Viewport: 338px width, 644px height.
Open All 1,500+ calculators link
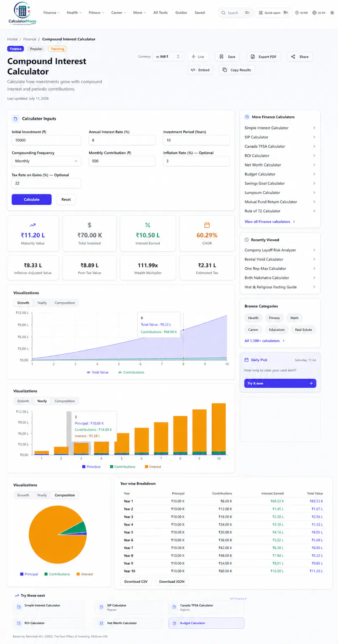click(264, 341)
